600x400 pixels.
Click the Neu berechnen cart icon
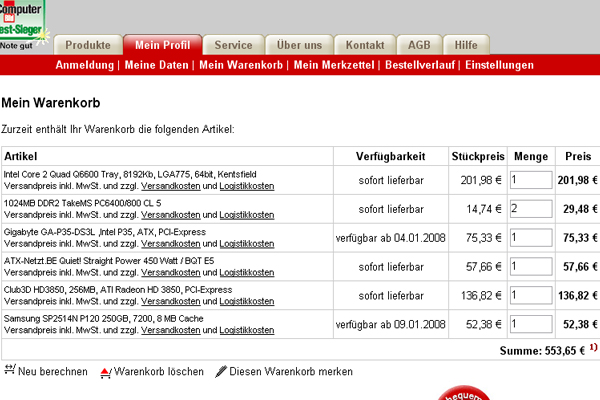coord(10,370)
